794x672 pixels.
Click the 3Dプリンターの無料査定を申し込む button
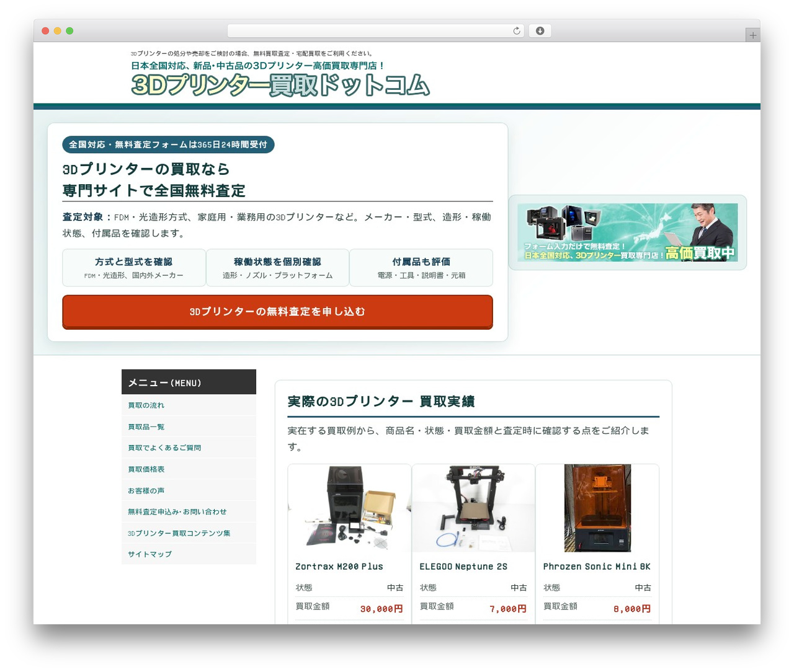coord(277,312)
